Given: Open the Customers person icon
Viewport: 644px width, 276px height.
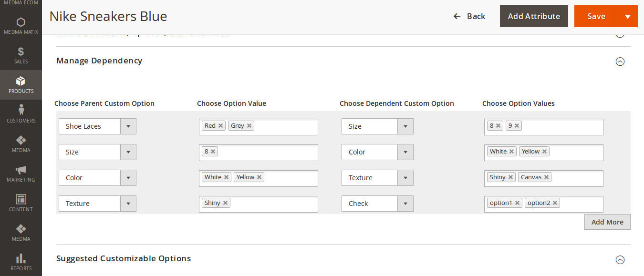Looking at the screenshot, I should 21,111.
